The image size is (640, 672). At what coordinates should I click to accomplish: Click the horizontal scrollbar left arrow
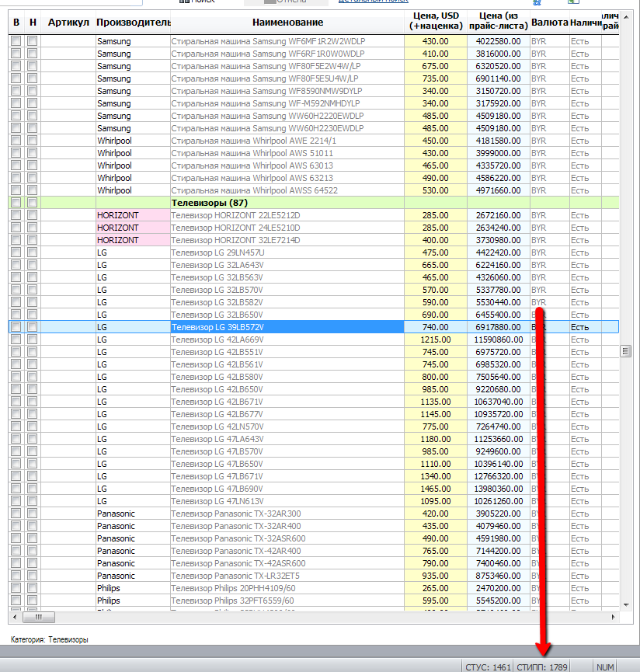15,617
